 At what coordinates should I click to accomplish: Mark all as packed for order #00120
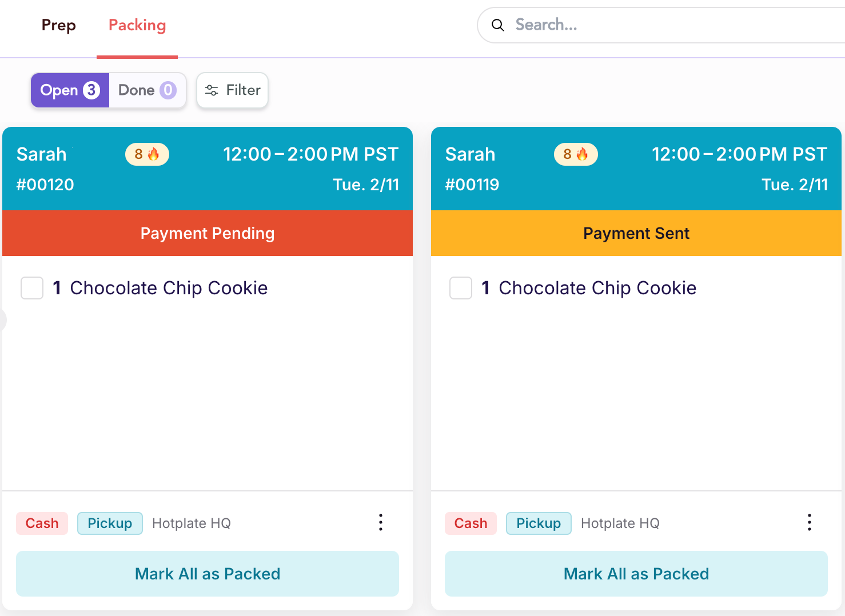(208, 574)
